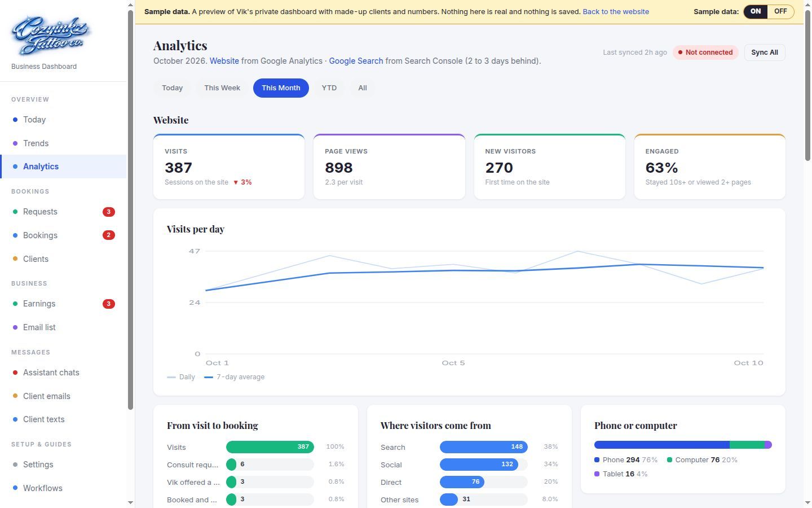812x508 pixels.
Task: Open Bookings in the sidebar
Action: coord(63,235)
